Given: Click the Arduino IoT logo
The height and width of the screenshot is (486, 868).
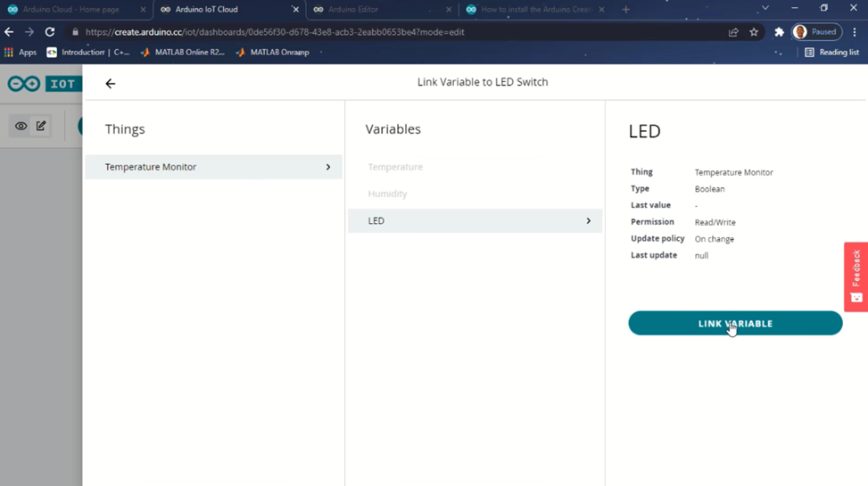Looking at the screenshot, I should [42, 84].
